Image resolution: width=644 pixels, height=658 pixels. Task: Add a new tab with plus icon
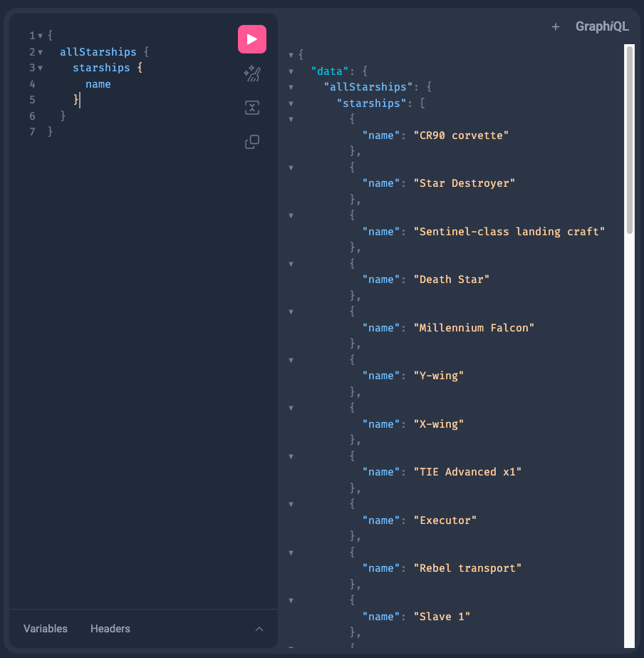556,27
